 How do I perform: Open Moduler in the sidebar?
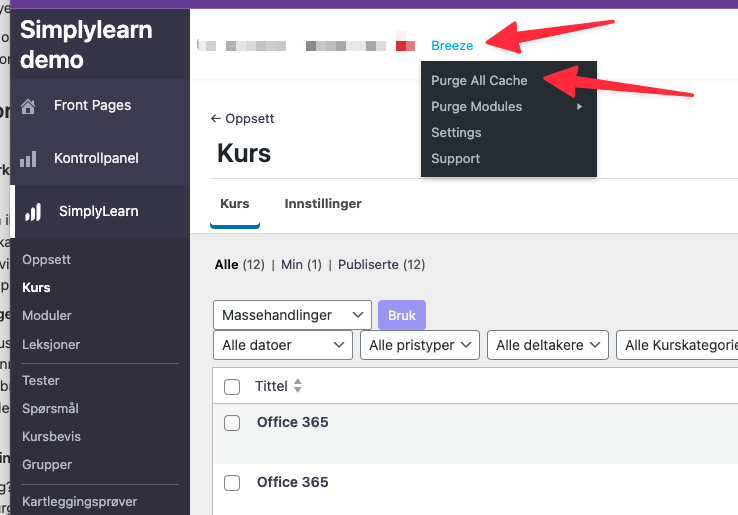[x=47, y=315]
